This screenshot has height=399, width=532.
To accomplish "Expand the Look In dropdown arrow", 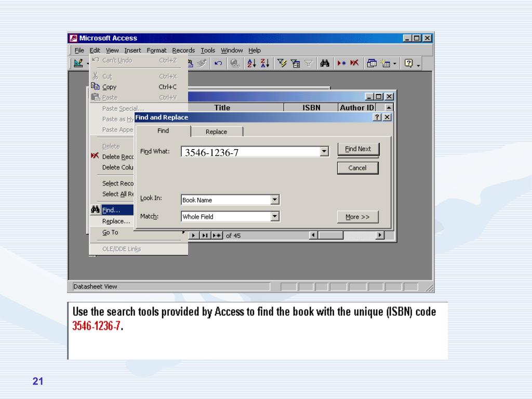I will tap(275, 200).
